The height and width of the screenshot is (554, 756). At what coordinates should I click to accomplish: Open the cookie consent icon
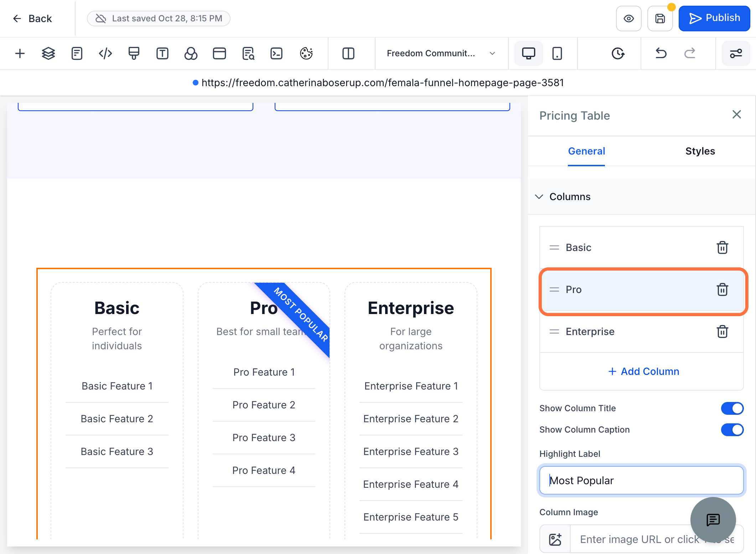[306, 53]
